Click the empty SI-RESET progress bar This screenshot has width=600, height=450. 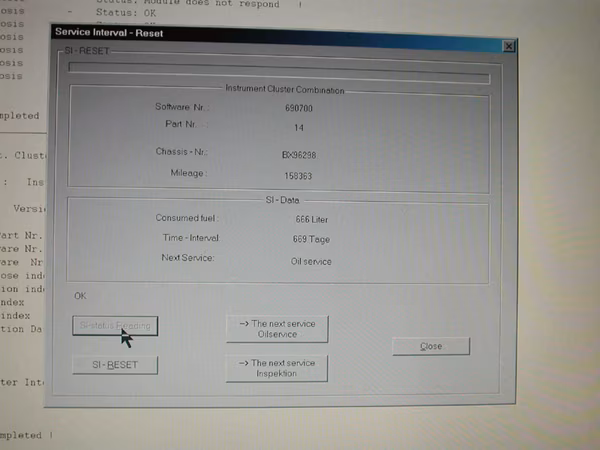[279, 73]
